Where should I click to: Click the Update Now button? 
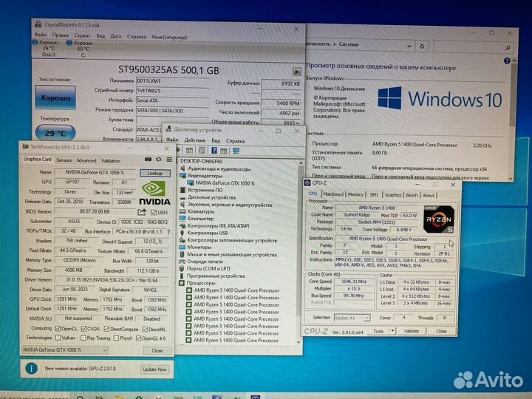click(154, 369)
